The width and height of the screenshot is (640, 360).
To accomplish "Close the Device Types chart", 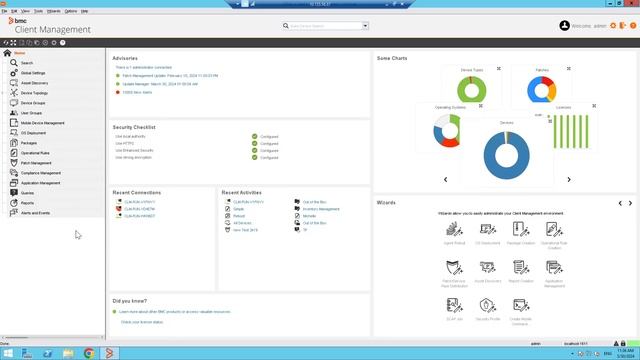I will tap(499, 69).
